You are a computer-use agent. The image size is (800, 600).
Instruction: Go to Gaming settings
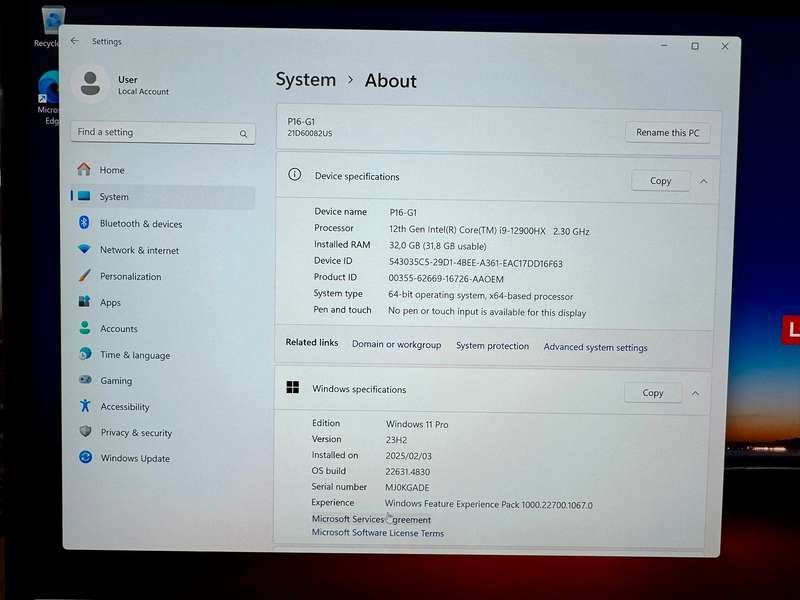tap(163, 381)
